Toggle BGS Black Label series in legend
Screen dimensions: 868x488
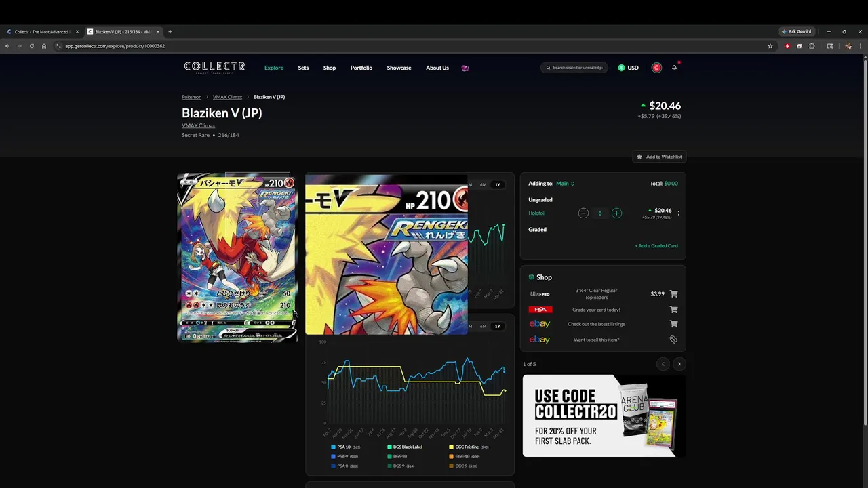[x=405, y=447]
